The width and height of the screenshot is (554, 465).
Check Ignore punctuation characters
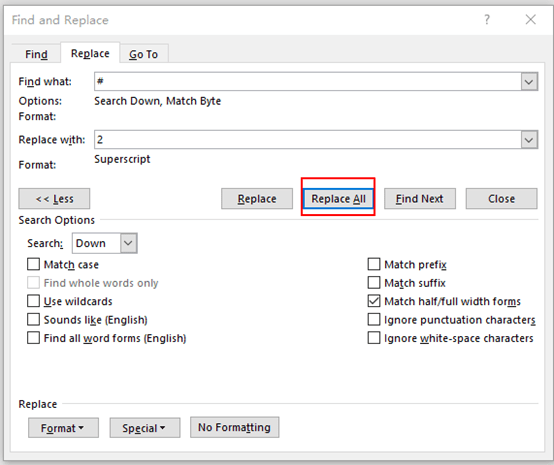click(x=374, y=319)
